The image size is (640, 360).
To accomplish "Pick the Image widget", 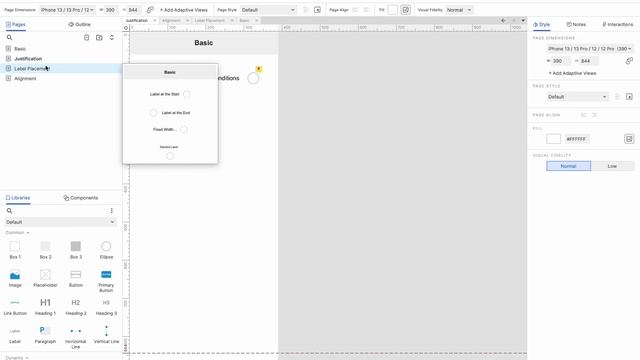I will click(x=15, y=278).
